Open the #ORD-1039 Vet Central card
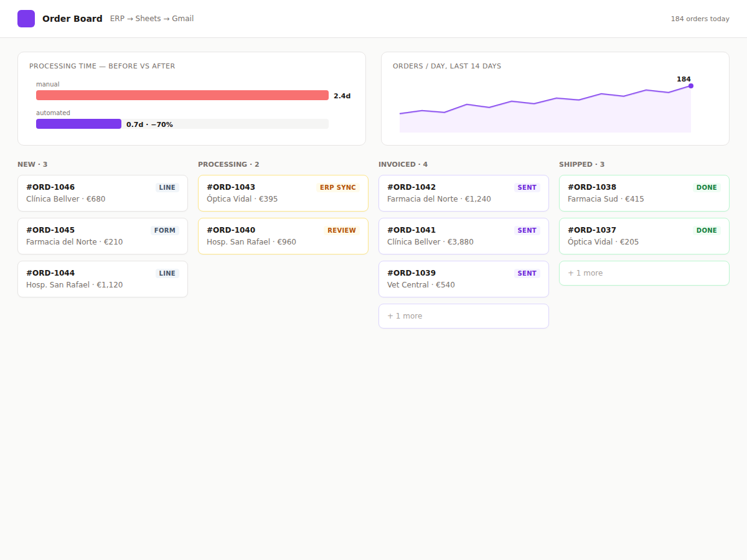Viewport: 747px width, 560px height. pyautogui.click(x=464, y=279)
